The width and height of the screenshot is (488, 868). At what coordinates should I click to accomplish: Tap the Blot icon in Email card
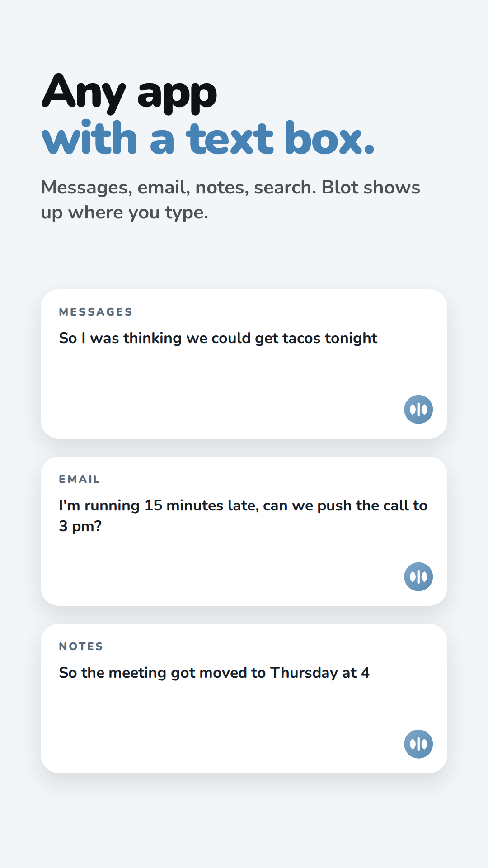[x=418, y=577]
